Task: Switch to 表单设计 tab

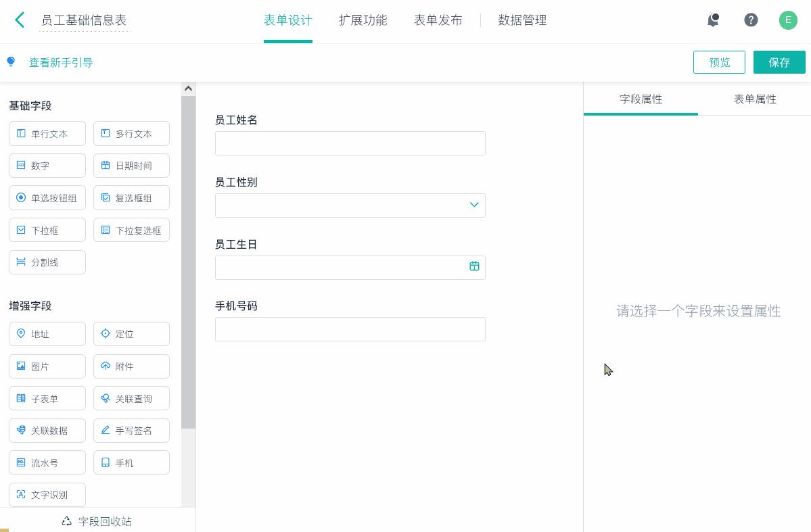Action: pos(287,20)
